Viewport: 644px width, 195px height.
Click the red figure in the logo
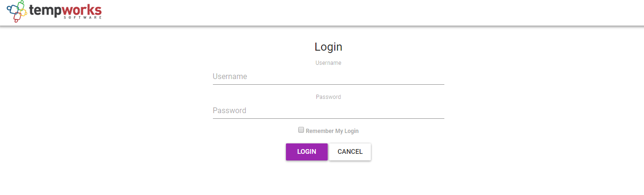[x=17, y=18]
